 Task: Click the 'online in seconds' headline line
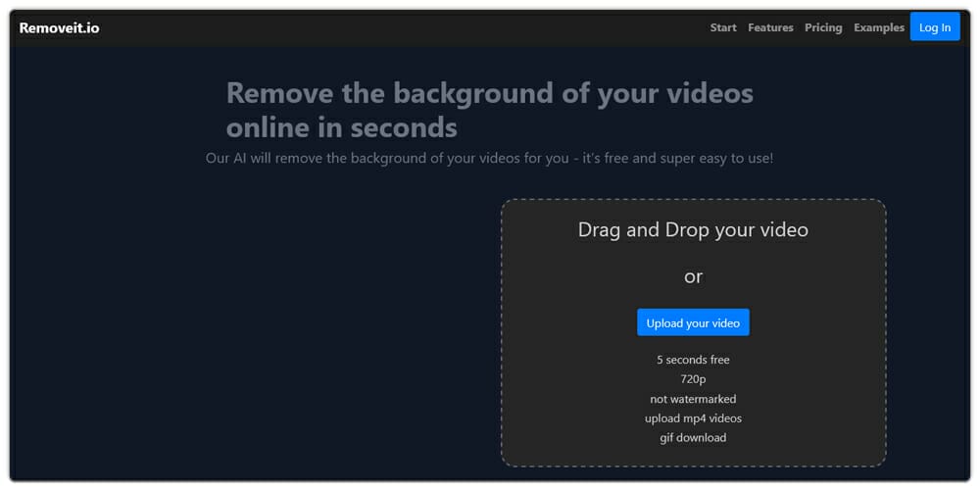[341, 127]
